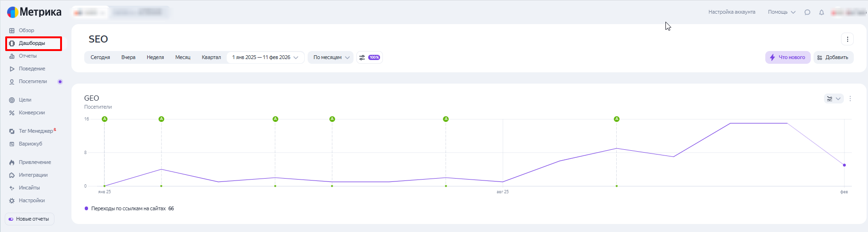Click the first green annotation marker on chart
This screenshot has height=232, width=868.
pos(105,119)
